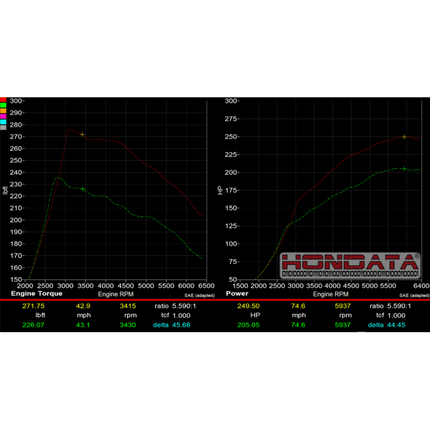Click the SAE (adapted) label under torque graph
Screen dimensions: 430x430
[199, 296]
